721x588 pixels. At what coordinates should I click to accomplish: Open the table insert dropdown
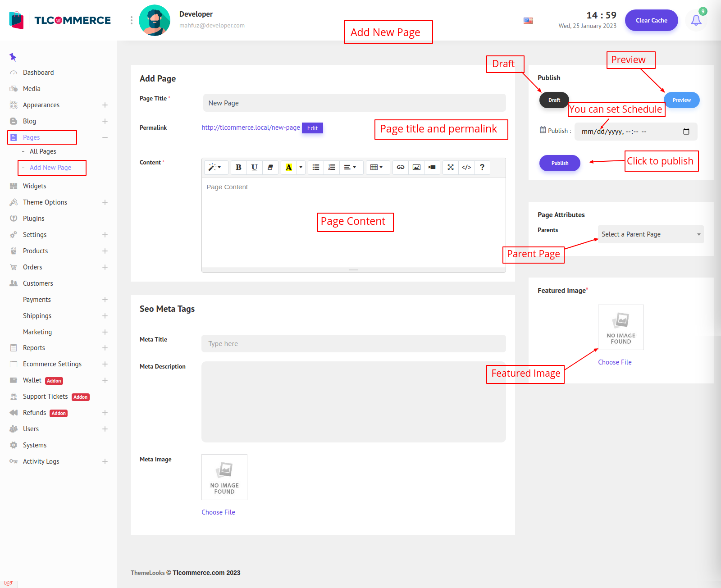(376, 167)
